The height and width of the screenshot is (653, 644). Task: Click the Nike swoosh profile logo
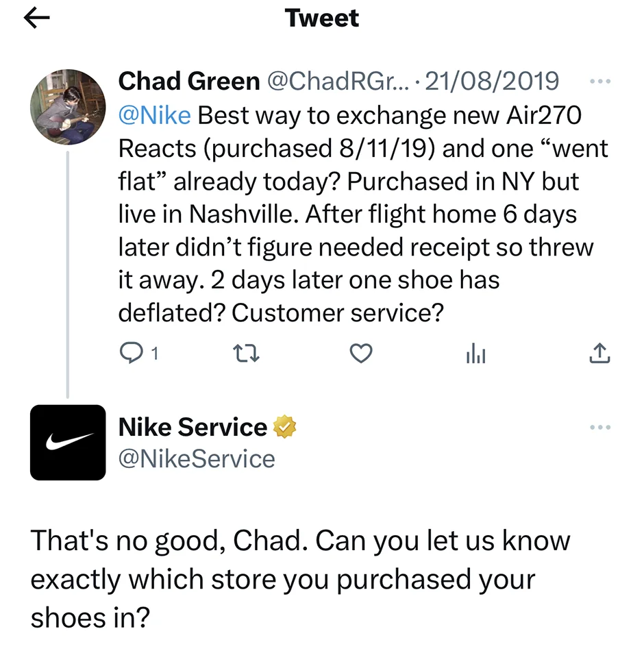coord(68,441)
